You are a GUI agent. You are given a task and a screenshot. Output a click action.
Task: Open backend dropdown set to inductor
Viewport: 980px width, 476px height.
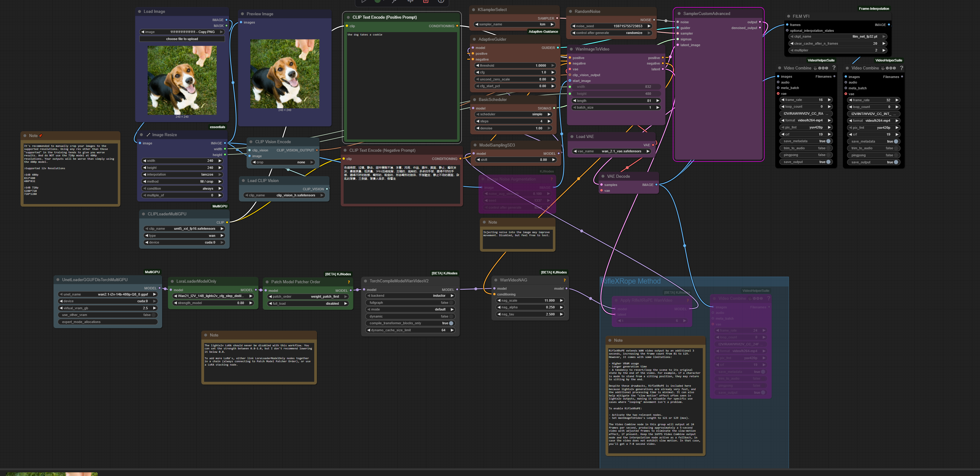coord(410,296)
